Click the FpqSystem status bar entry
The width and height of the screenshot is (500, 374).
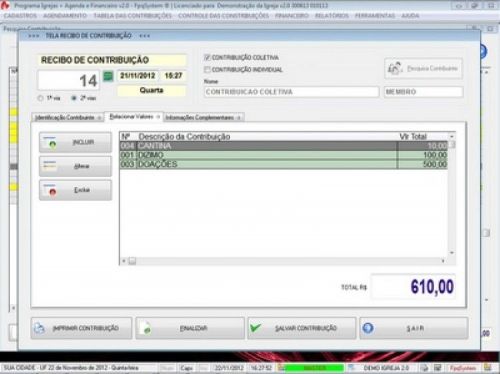[x=463, y=368]
